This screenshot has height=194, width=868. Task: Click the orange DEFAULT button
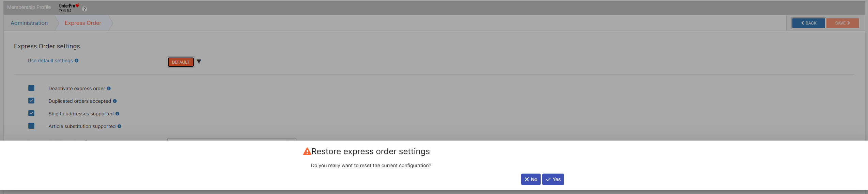pyautogui.click(x=181, y=62)
